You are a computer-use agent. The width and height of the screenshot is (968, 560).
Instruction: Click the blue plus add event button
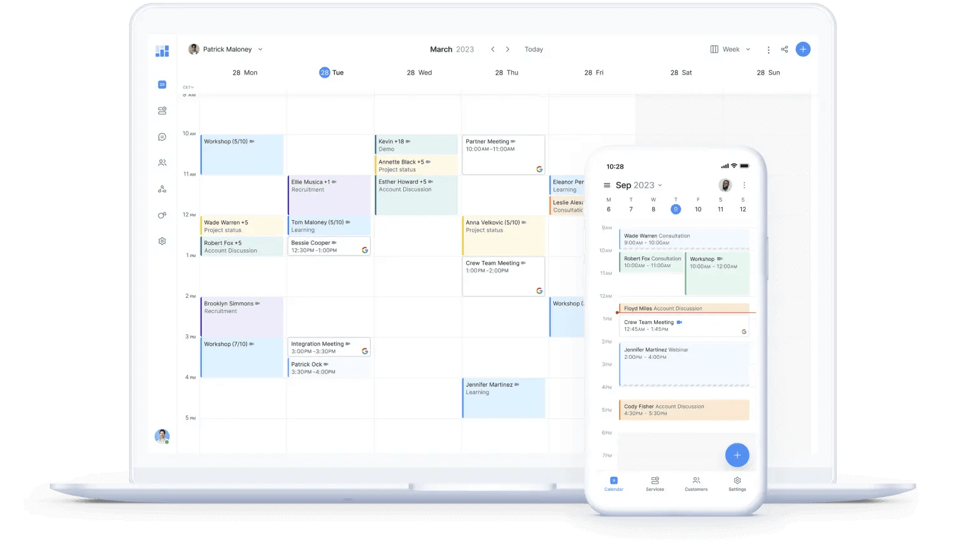[803, 50]
